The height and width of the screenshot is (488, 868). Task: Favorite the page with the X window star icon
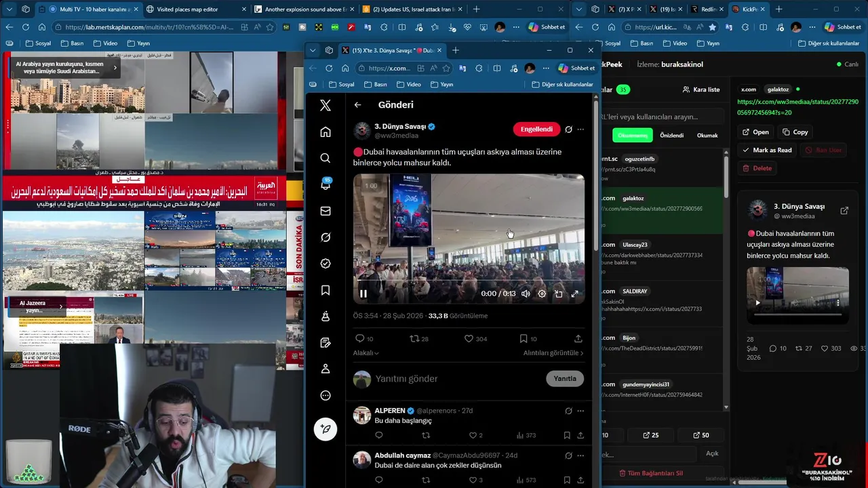tap(446, 68)
